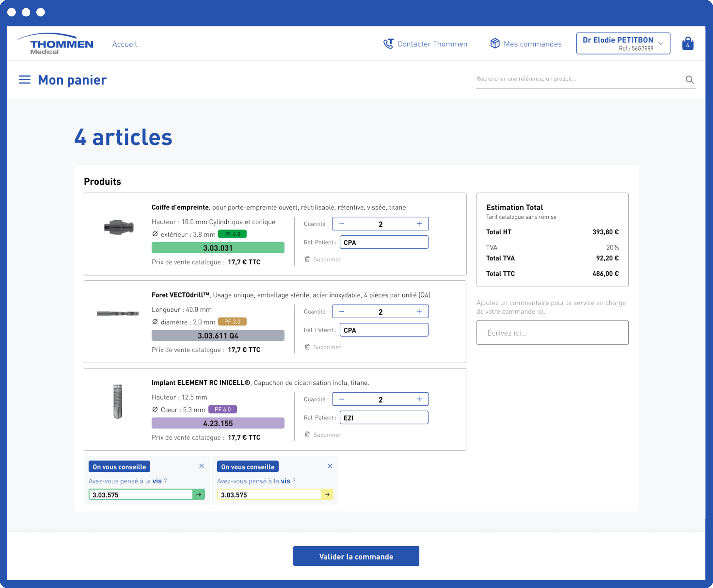
Task: Click the purple PF 6.0 badge
Action: coord(223,409)
